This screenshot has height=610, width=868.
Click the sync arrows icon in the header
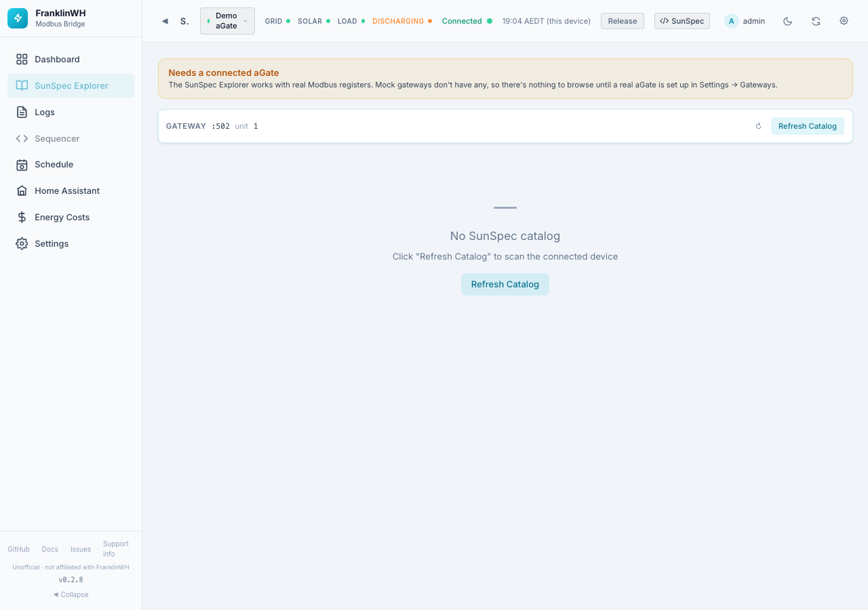(x=816, y=21)
